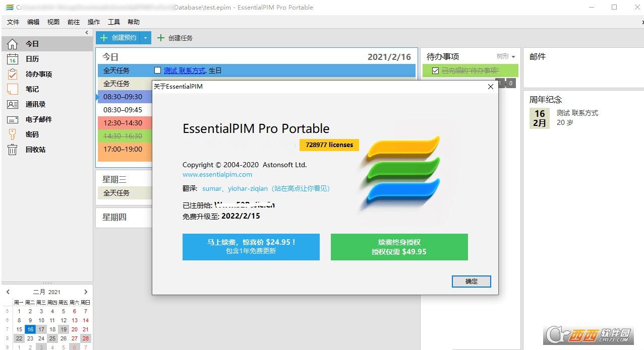Collapse the left navigation panel arrow
The image size is (644, 350).
click(87, 32)
